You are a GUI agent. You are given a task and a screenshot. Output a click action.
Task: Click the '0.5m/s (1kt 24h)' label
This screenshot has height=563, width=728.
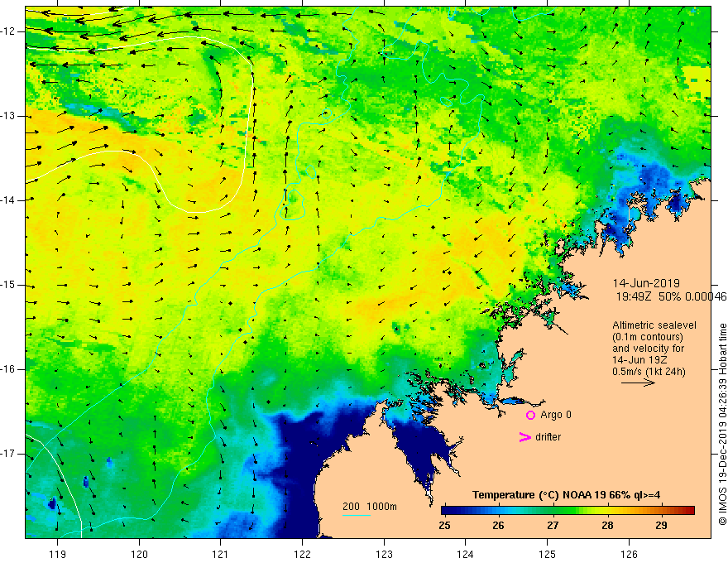pyautogui.click(x=649, y=372)
